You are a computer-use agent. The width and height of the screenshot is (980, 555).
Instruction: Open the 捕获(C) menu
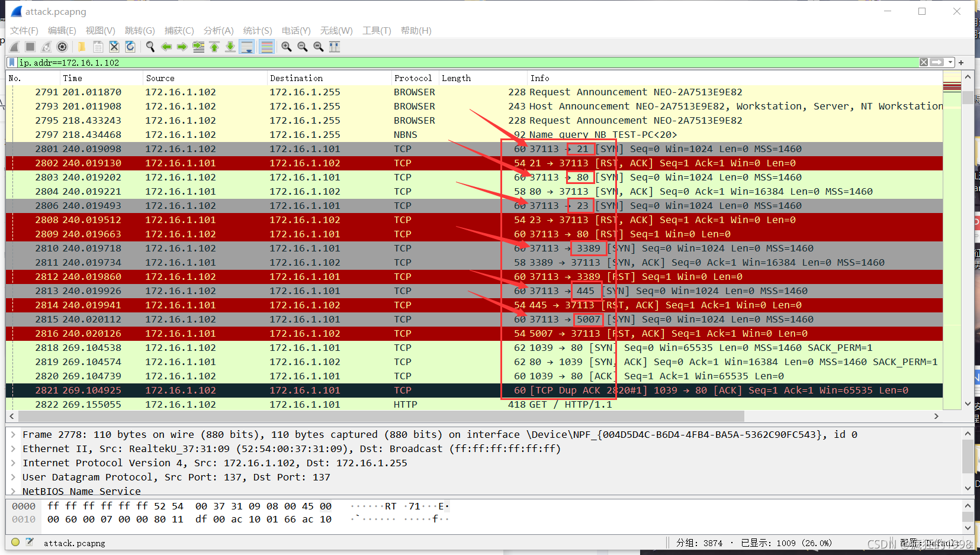point(179,30)
